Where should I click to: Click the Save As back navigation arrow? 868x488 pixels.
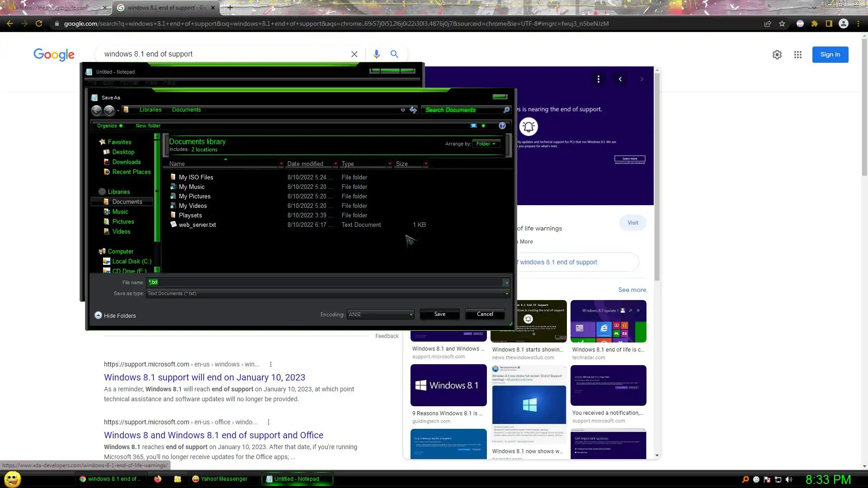coord(96,110)
